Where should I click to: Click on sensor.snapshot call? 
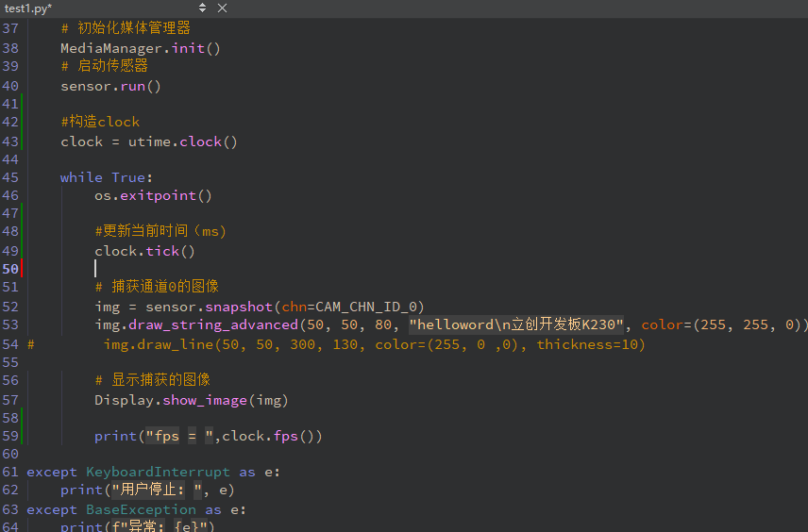pyautogui.click(x=209, y=307)
